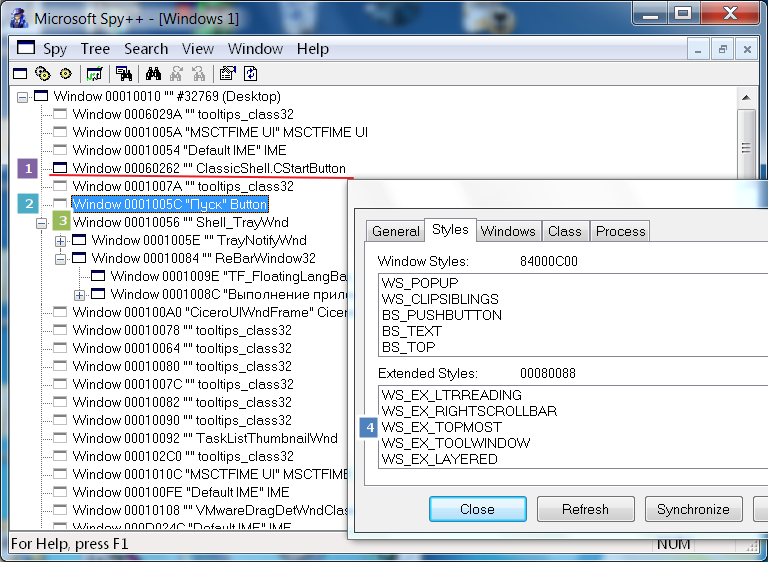The image size is (768, 562).
Task: Select Window 00010082 tooltips_class32 row
Action: tap(182, 402)
